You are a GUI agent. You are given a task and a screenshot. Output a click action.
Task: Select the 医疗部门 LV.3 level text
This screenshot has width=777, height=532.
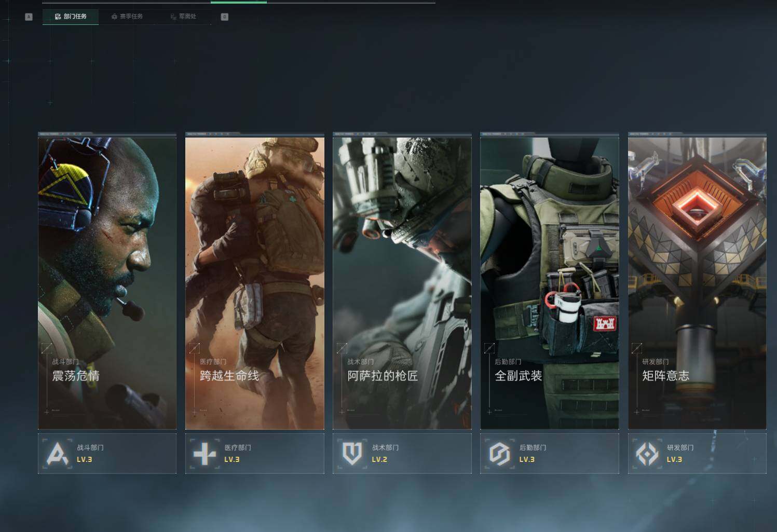pos(232,459)
